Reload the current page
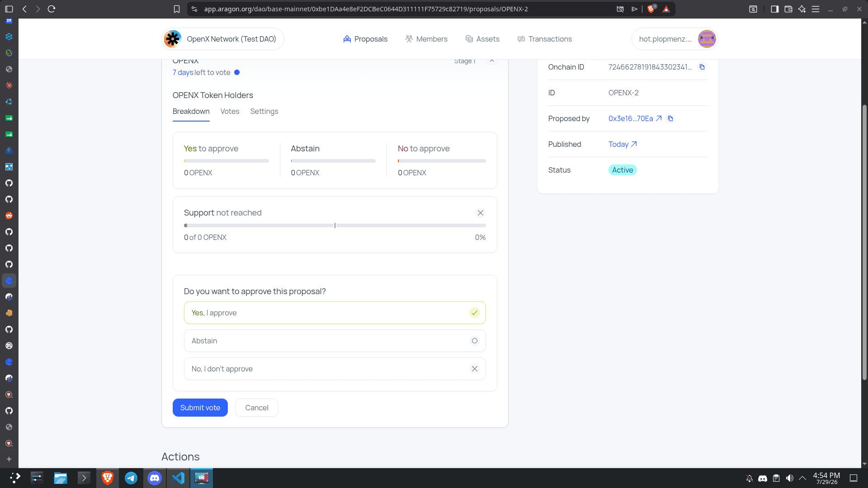Screen dimensions: 868x488 [52, 9]
